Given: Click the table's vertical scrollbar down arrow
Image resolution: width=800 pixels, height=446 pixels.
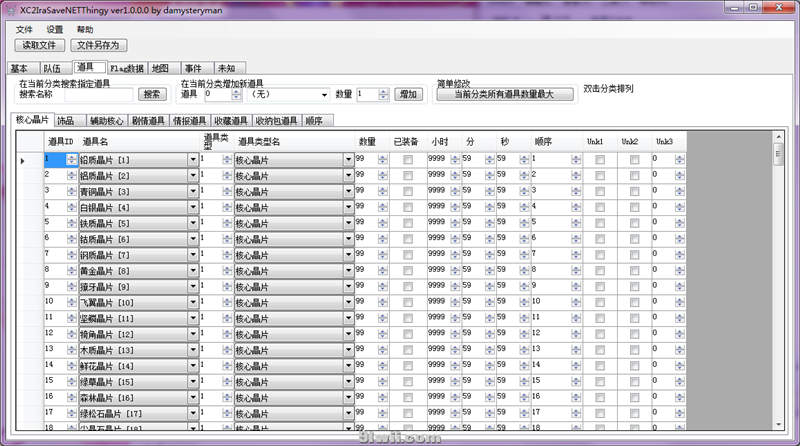Looking at the screenshot, I should 778,424.
